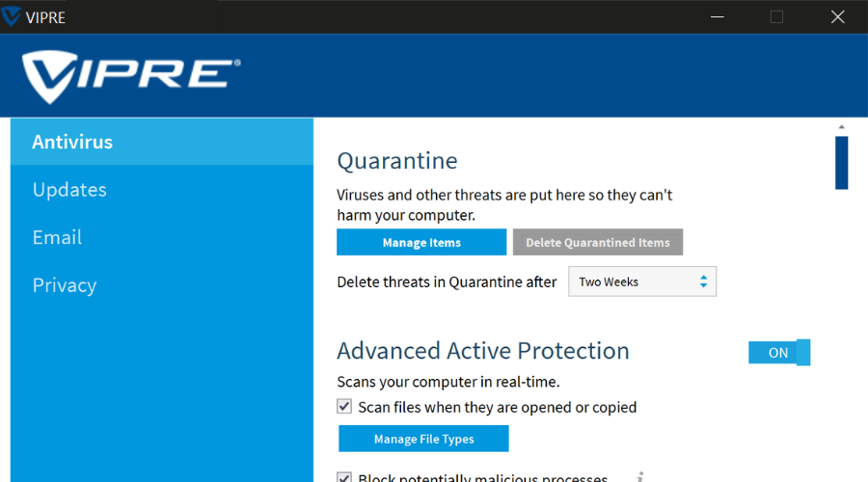The height and width of the screenshot is (482, 868).
Task: Open the Email settings section
Action: [x=162, y=237]
